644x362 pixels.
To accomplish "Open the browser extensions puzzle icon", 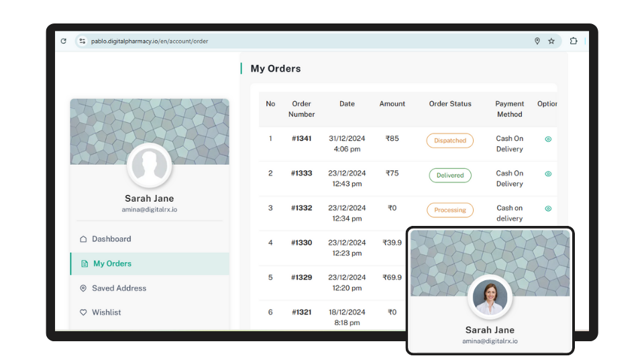I will pyautogui.click(x=574, y=41).
